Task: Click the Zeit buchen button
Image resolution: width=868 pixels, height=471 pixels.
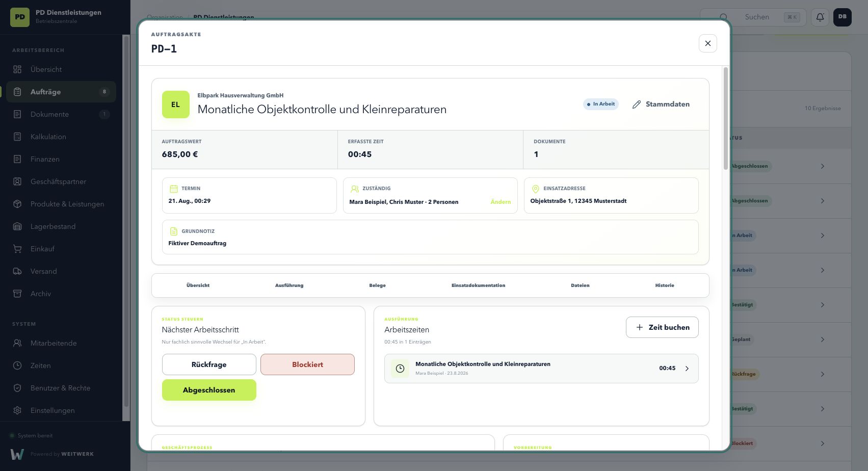Action: click(662, 327)
